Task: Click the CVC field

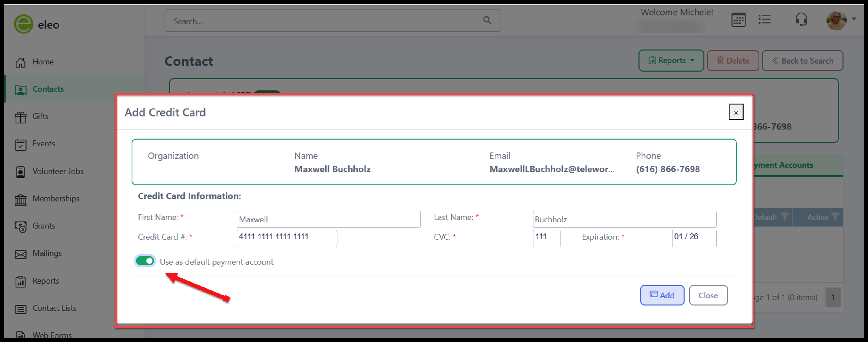Action: [x=546, y=239]
